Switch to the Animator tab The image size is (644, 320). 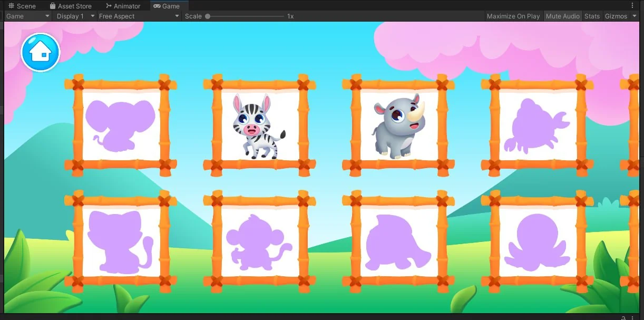[123, 6]
